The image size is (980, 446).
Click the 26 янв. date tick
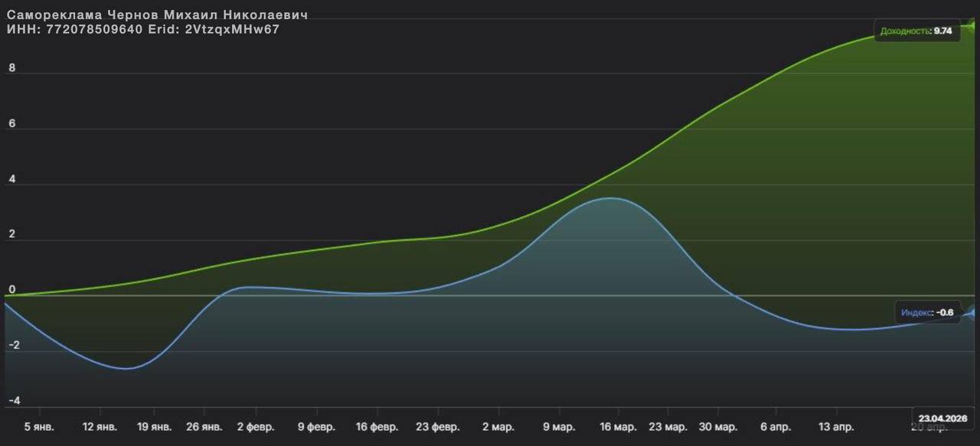coord(204,428)
